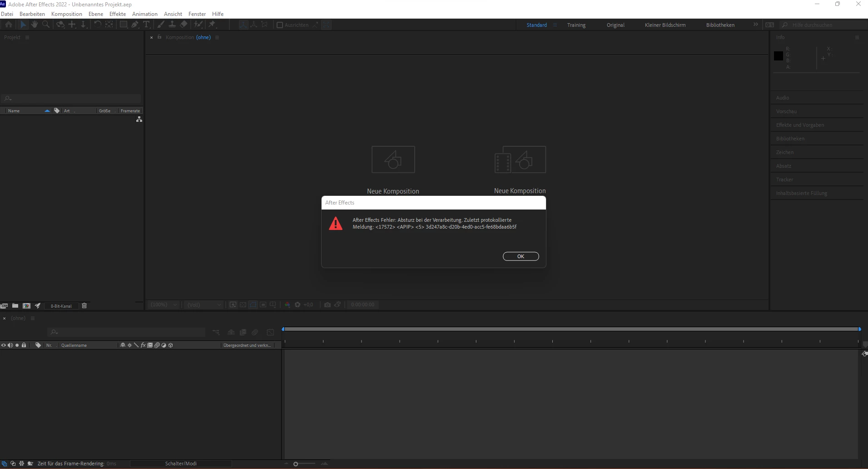Select the Hand tool
The height and width of the screenshot is (469, 868).
(35, 25)
